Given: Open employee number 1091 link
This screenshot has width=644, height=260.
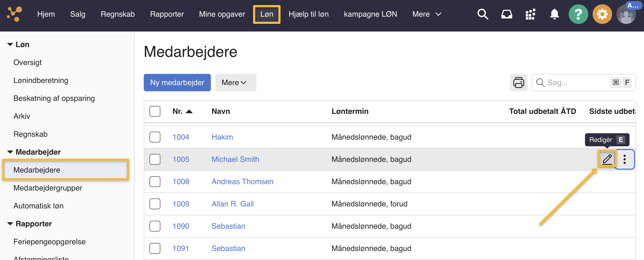Looking at the screenshot, I should (180, 248).
